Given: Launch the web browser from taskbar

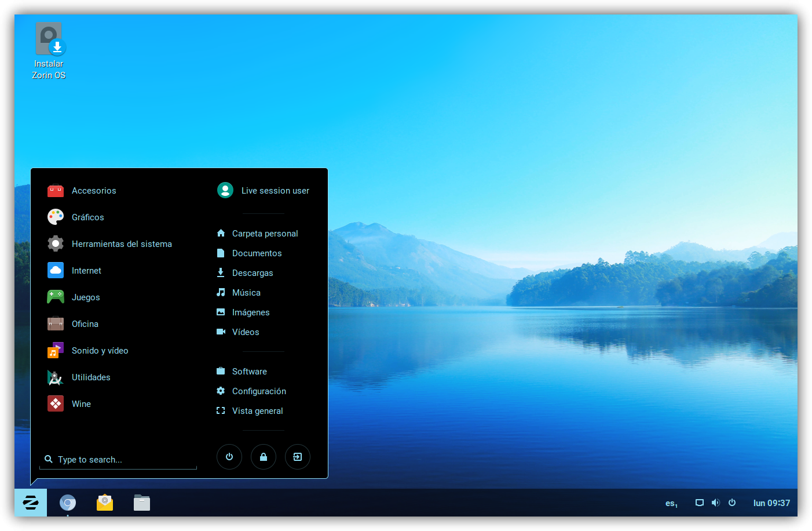Looking at the screenshot, I should click(68, 503).
